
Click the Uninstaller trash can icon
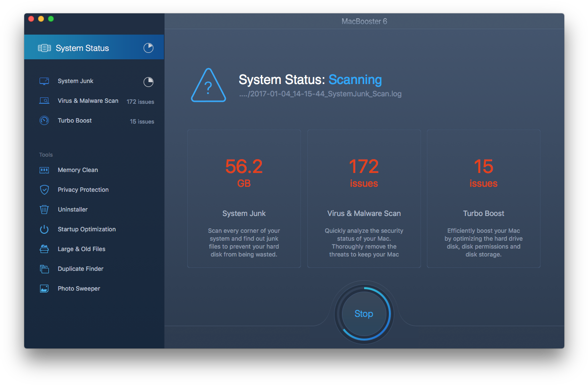coord(44,210)
